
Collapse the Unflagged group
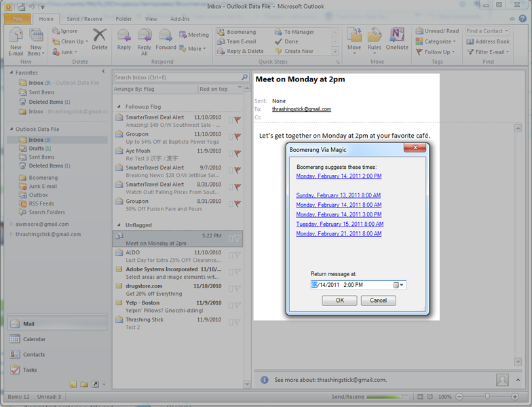click(x=119, y=225)
